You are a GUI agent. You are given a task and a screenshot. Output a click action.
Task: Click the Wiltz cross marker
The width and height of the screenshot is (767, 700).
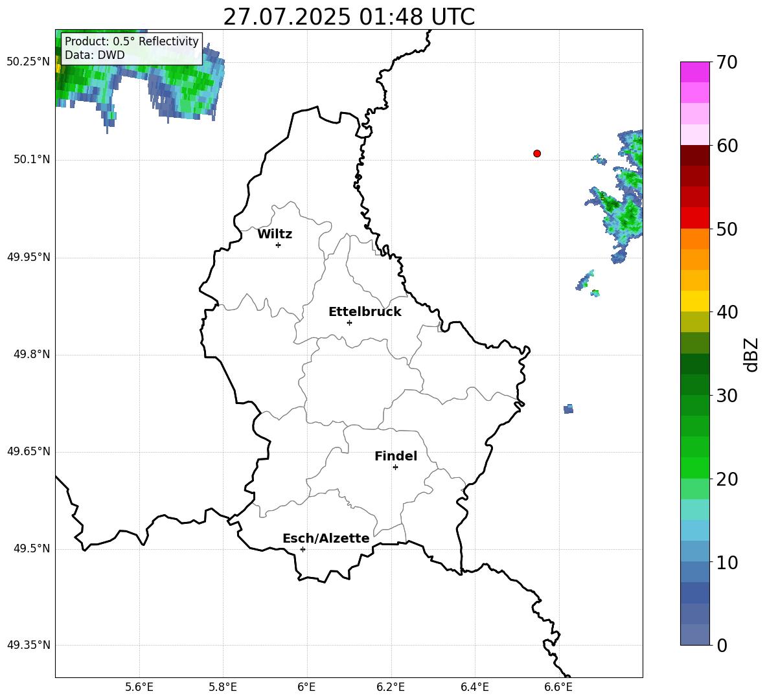click(x=279, y=245)
